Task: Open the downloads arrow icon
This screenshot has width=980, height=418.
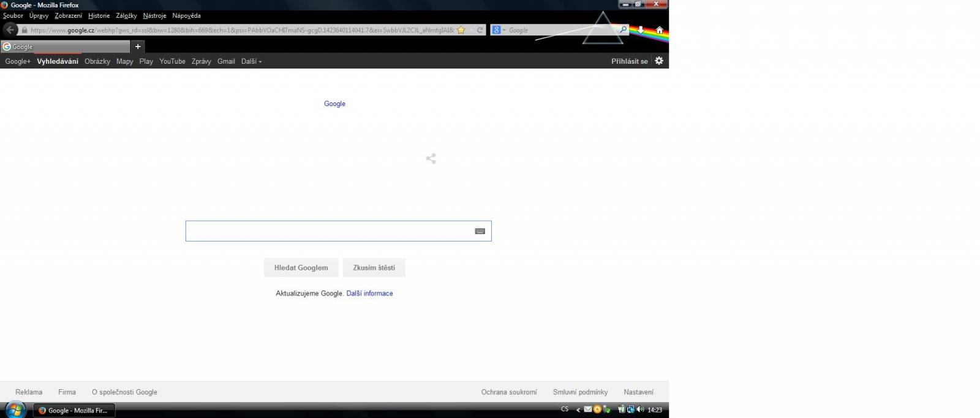Action: point(641,29)
